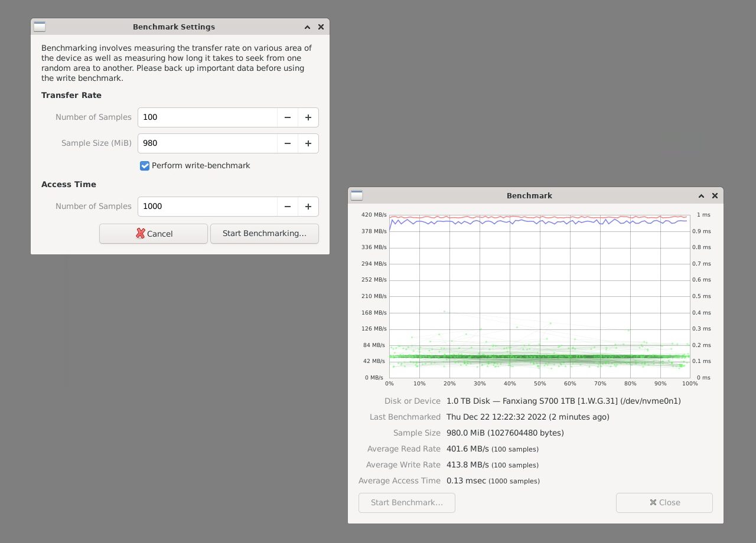Close the Benchmark window via titlebar X
Image resolution: width=756 pixels, height=543 pixels.
[x=715, y=195]
